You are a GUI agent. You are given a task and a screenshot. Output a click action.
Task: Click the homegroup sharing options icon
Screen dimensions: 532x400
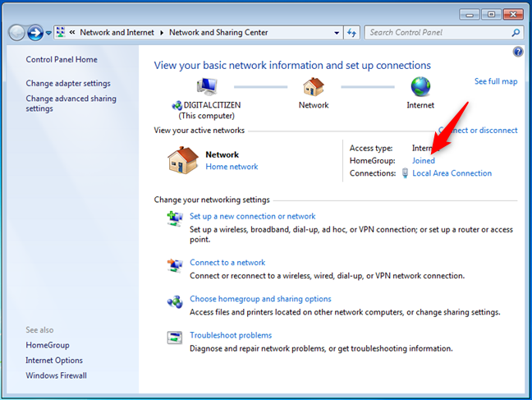pos(175,301)
